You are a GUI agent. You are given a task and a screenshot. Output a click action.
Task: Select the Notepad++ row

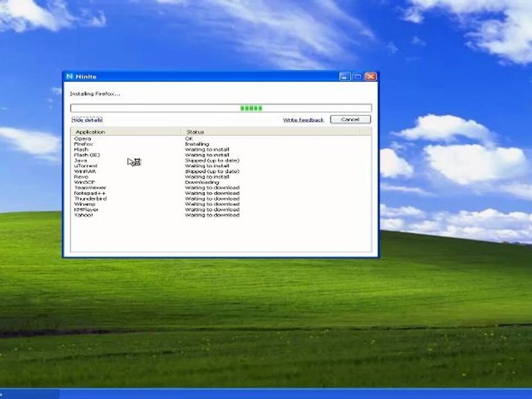coord(221,193)
